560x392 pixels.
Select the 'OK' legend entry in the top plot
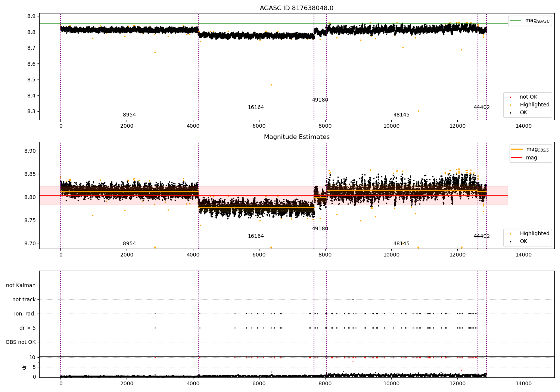pyautogui.click(x=519, y=113)
